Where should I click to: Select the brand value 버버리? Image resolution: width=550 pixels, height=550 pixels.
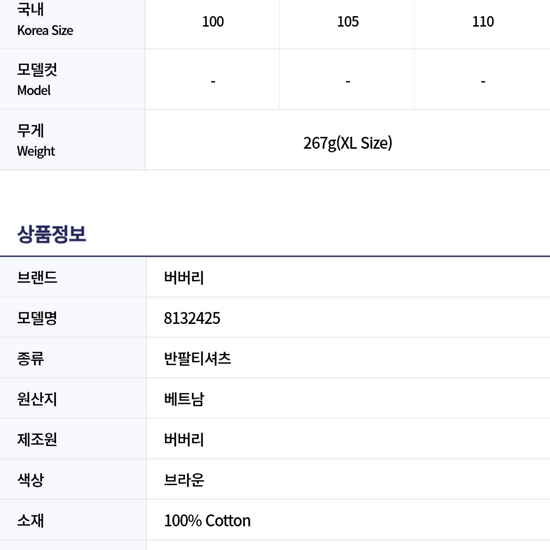pos(184,277)
